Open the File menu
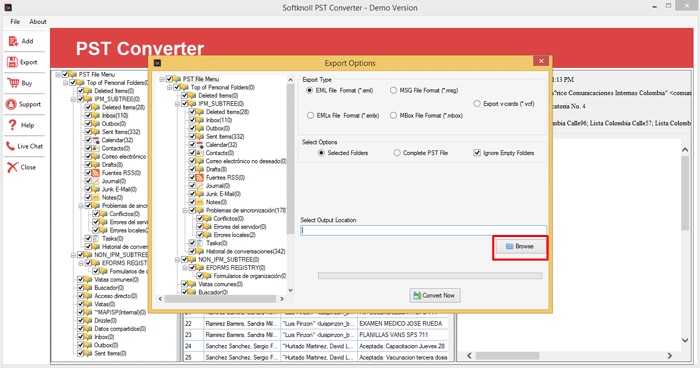The height and width of the screenshot is (368, 700). pos(15,21)
